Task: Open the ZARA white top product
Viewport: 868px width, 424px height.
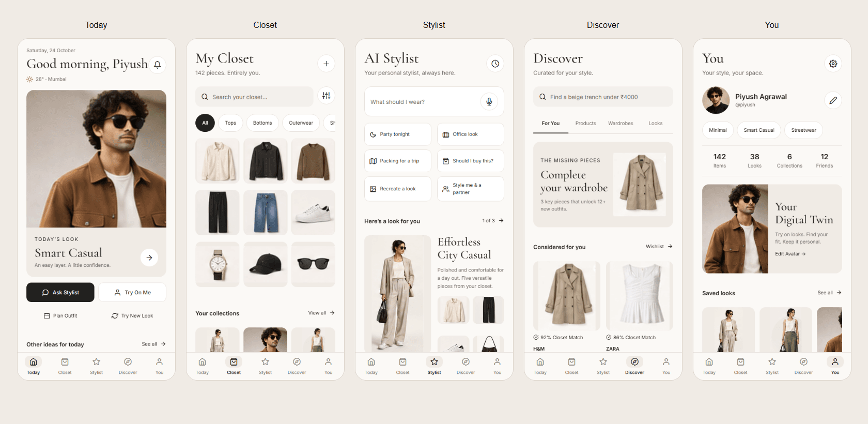Action: [640, 307]
